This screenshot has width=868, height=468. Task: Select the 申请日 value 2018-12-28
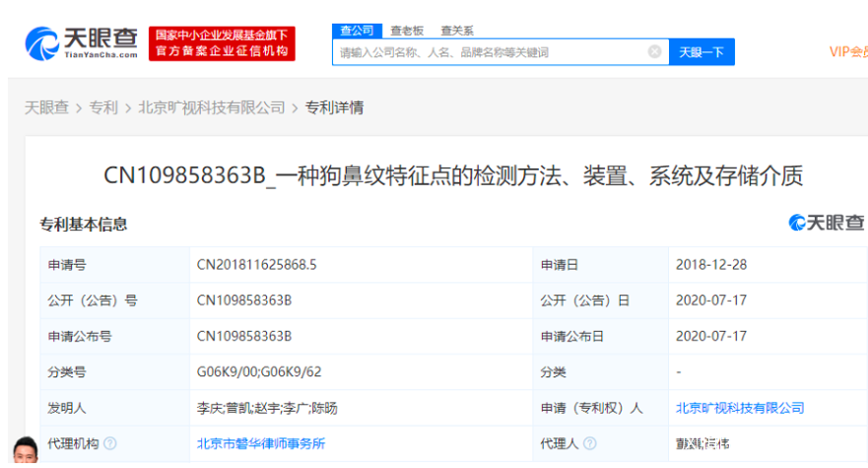710,265
